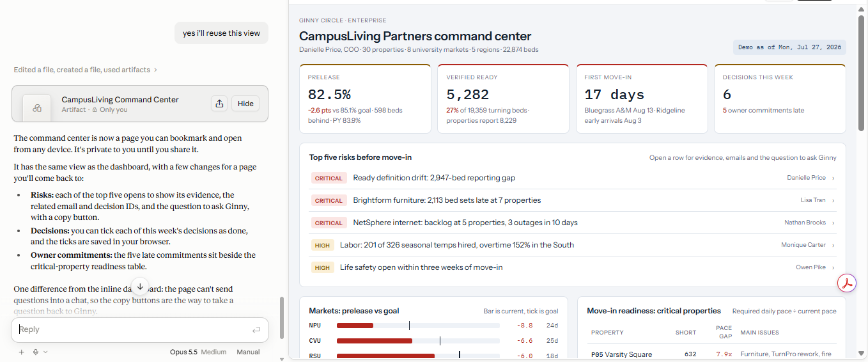This screenshot has height=362, width=868.
Task: Open the Opus 5.5 Medium model selector
Action: [198, 352]
